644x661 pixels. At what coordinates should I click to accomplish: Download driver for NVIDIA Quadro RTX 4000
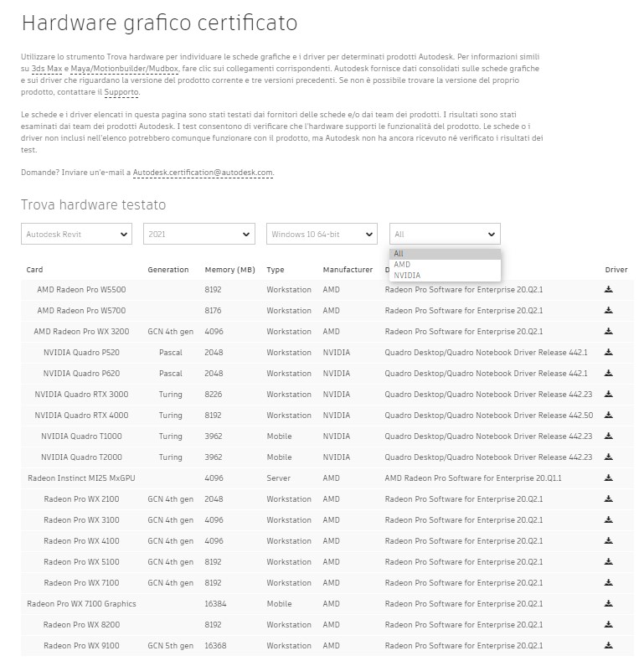click(x=608, y=415)
